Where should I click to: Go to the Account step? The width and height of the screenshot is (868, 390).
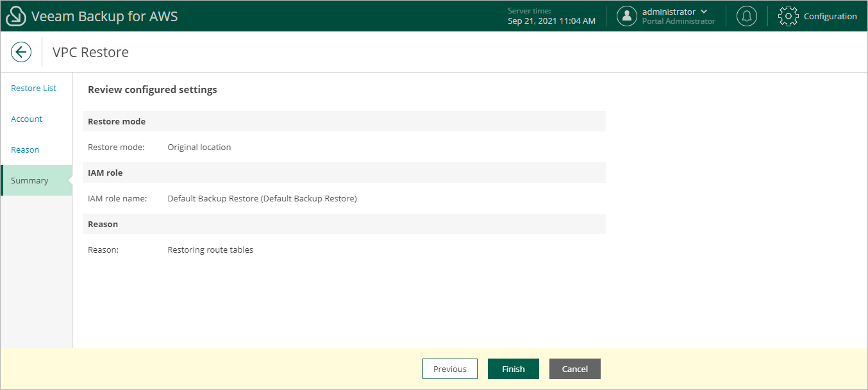[x=27, y=119]
